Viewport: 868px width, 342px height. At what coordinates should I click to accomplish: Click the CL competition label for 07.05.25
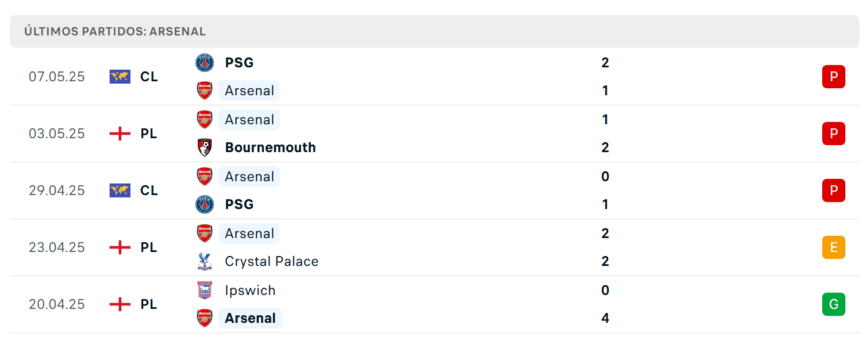(x=149, y=77)
